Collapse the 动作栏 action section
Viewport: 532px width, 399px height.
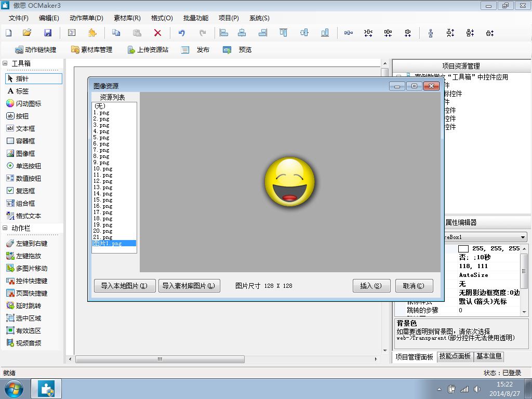pyautogui.click(x=5, y=228)
